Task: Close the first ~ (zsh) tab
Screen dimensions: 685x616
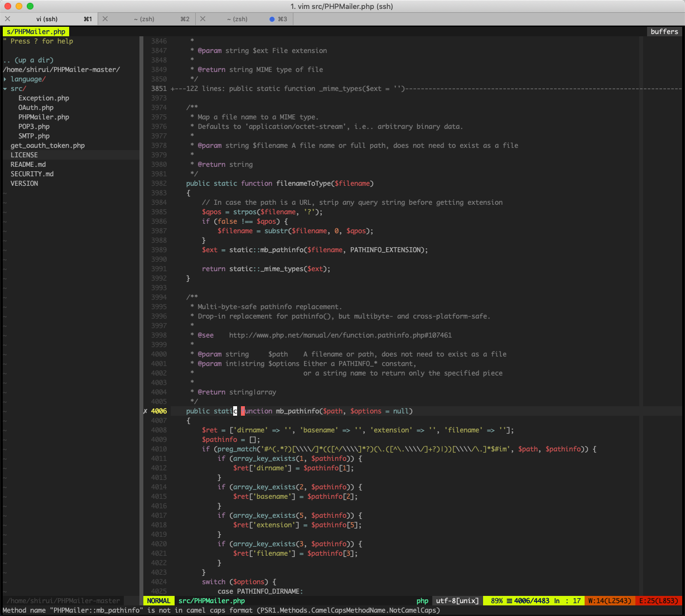Action: click(x=105, y=19)
